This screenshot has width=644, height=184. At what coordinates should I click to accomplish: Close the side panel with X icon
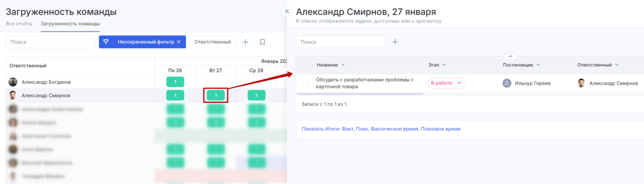[287, 12]
